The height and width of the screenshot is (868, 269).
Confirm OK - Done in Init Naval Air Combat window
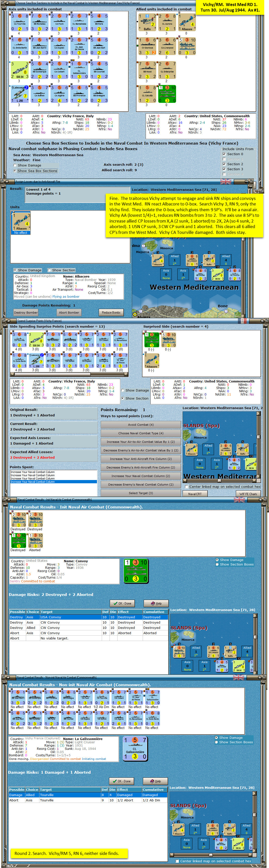[x=123, y=603]
